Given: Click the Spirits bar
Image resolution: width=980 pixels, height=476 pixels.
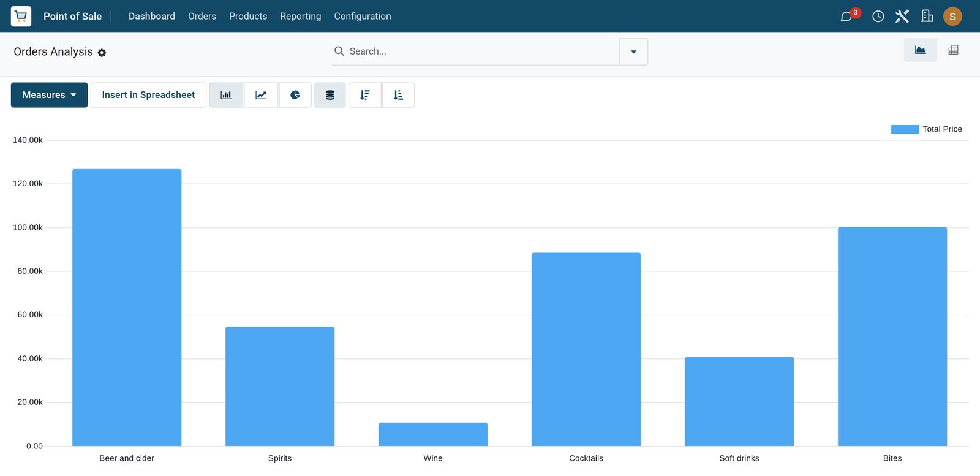Looking at the screenshot, I should tap(280, 387).
